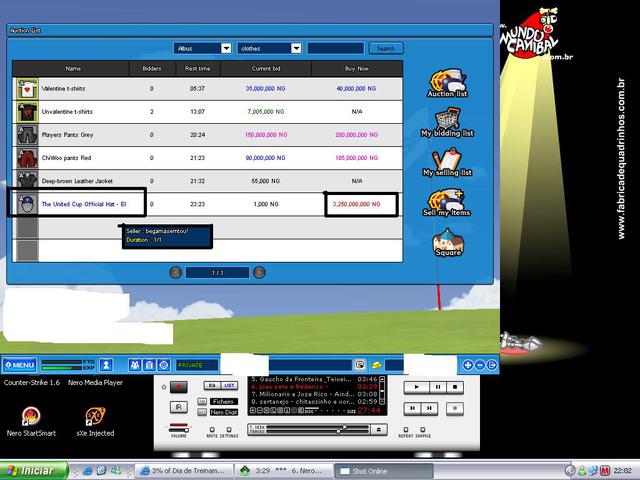This screenshot has width=640, height=480.
Task: Click the plus circle icon in game bar
Action: 468,365
